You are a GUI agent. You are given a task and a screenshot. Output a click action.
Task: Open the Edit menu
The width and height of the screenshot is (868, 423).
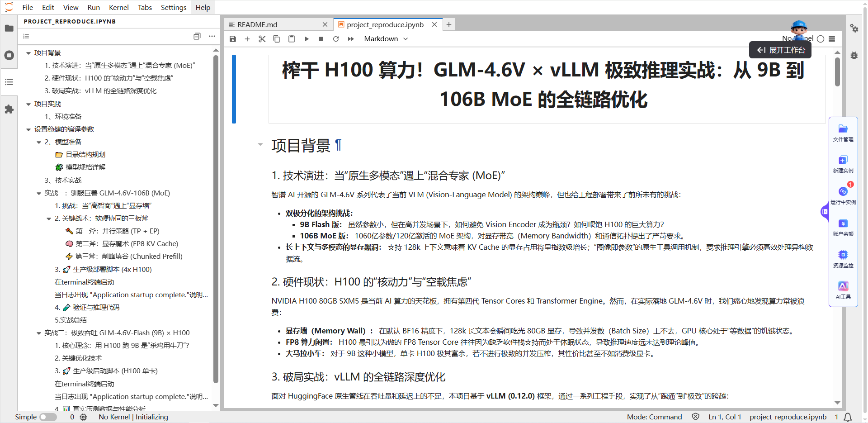pyautogui.click(x=48, y=7)
